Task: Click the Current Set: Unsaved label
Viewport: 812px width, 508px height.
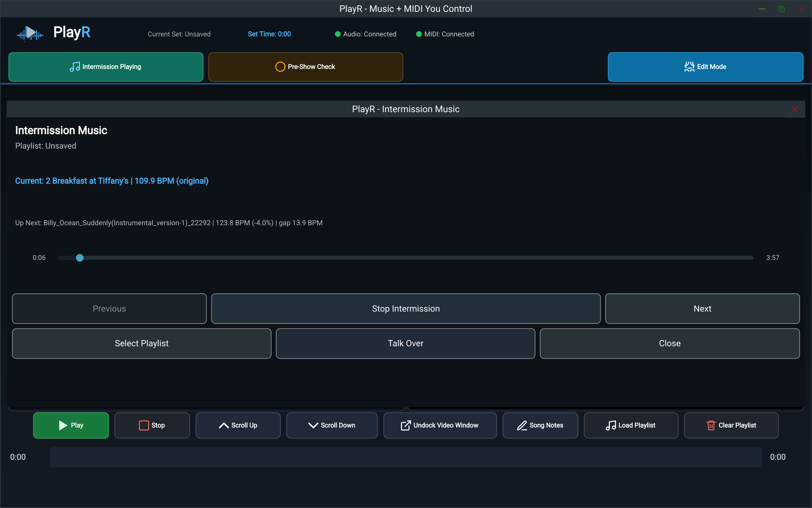Action: pos(179,34)
